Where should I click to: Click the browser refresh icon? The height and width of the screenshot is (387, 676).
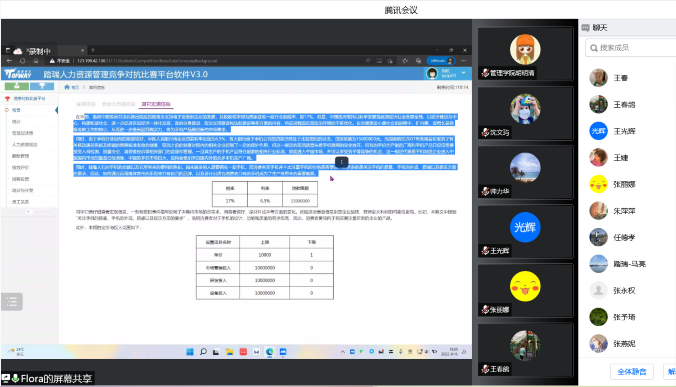pyautogui.click(x=22, y=61)
